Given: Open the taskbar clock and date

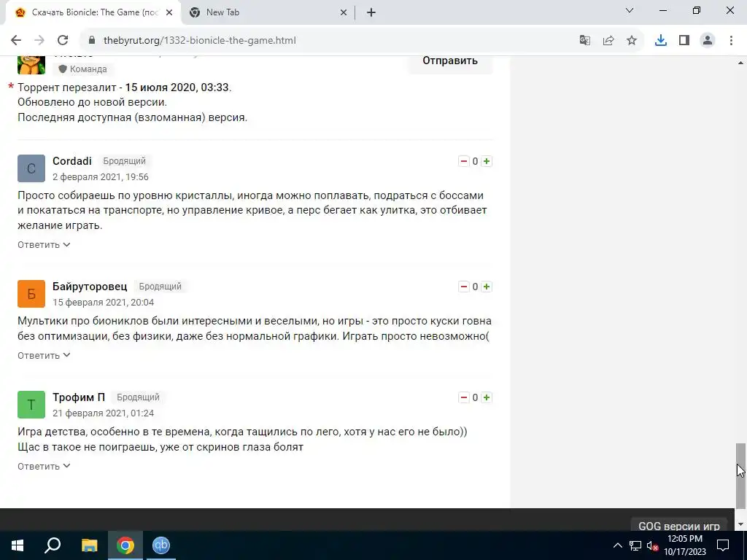Looking at the screenshot, I should pos(685,545).
